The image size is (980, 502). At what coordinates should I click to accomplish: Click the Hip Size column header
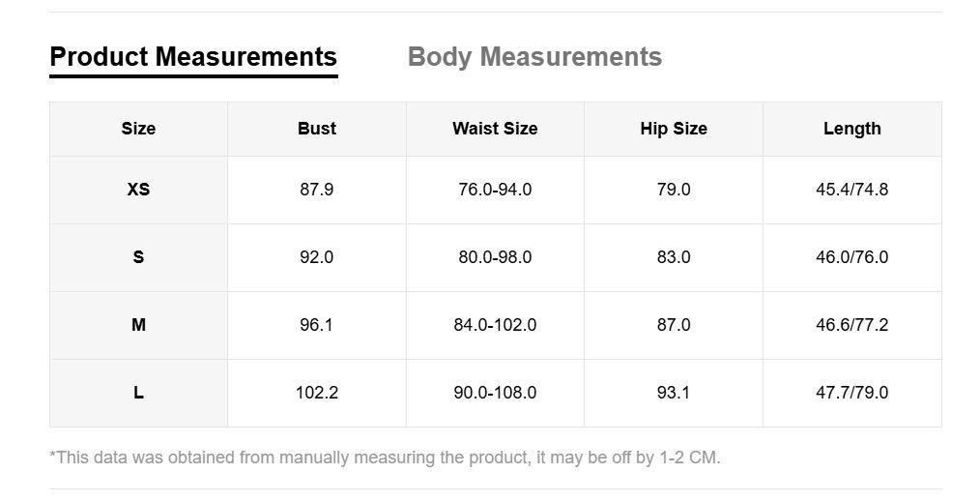674,129
